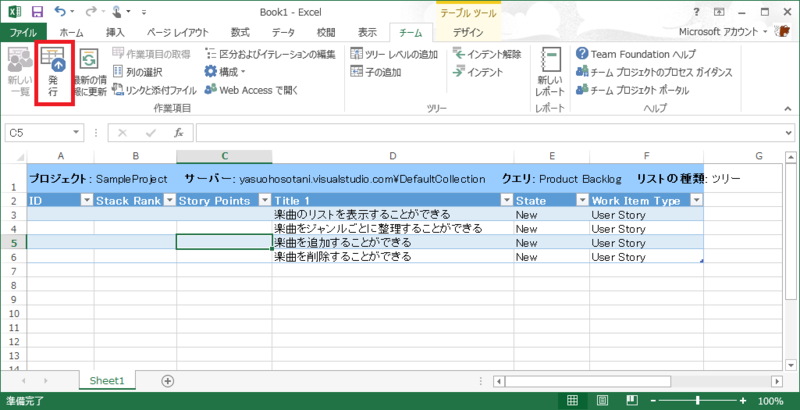Click 区分およびイテレーションの編集
The image size is (800, 410).
tap(270, 54)
